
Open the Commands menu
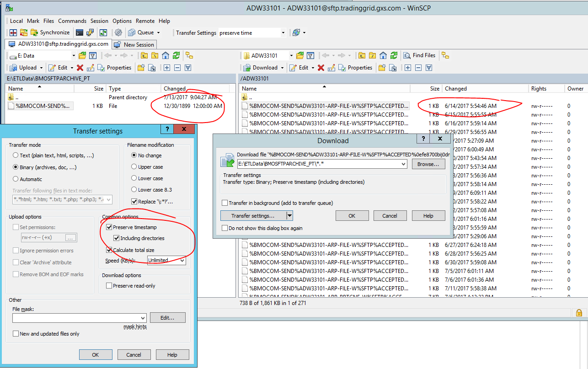pos(72,21)
